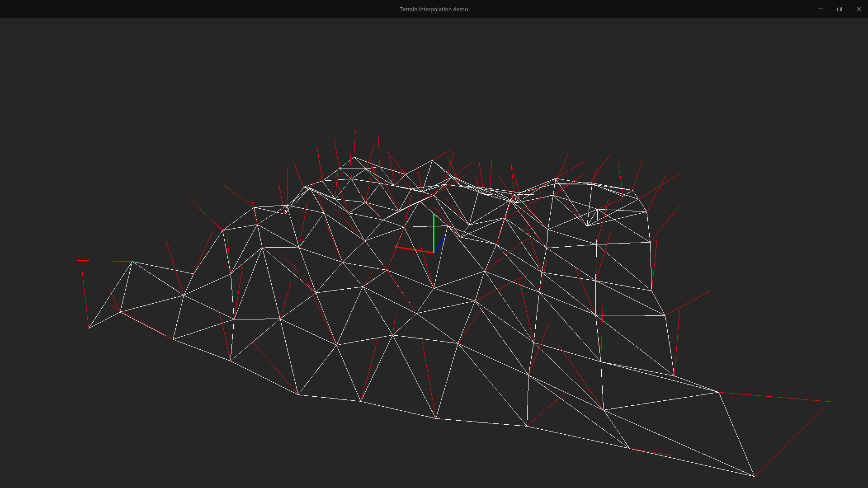Minimize the Terrain interpolation demo window

(x=820, y=9)
